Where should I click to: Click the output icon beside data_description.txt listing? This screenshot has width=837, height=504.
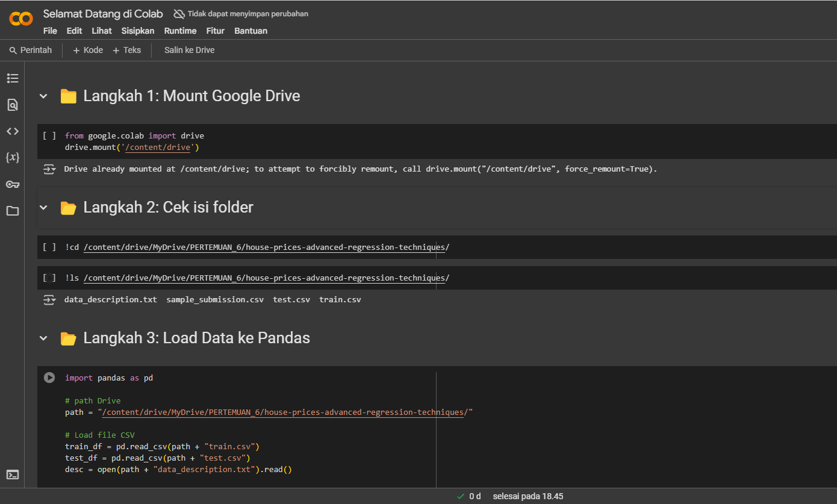coord(49,300)
